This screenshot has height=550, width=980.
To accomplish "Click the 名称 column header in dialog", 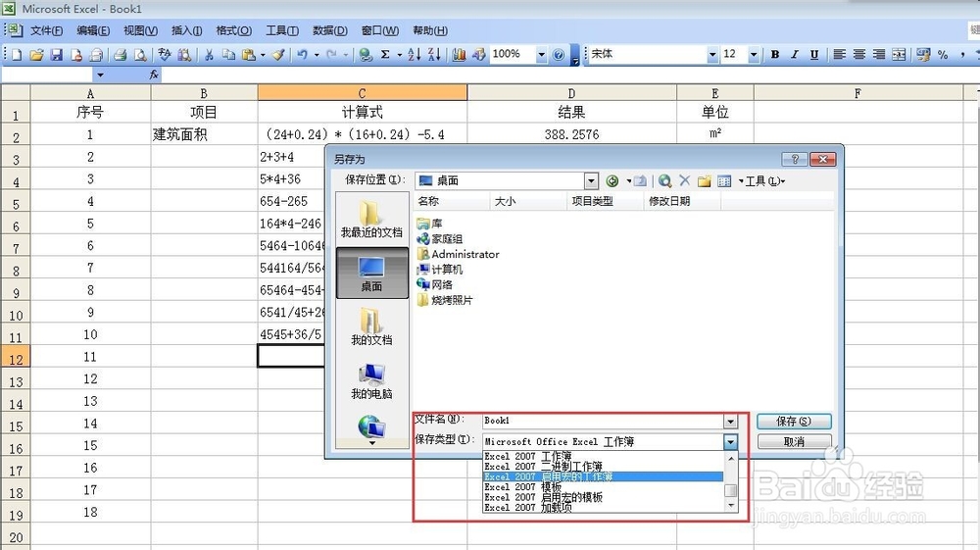I will point(453,201).
